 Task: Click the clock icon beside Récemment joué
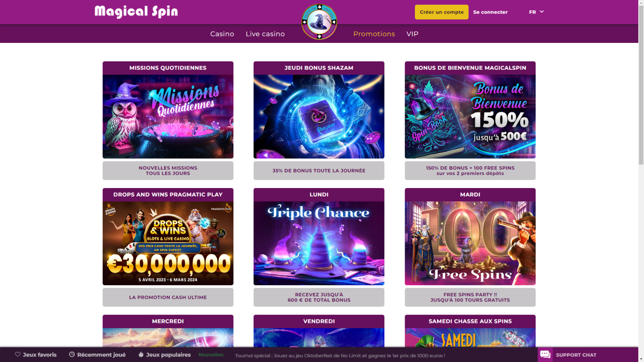[72, 354]
